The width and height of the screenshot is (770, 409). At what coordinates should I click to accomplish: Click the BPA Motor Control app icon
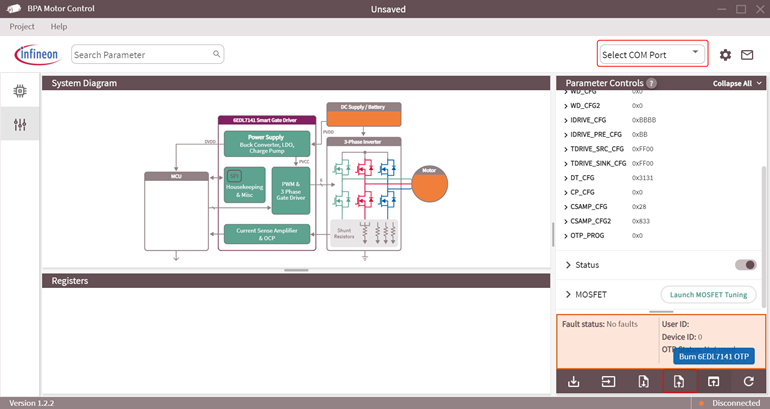[x=14, y=8]
